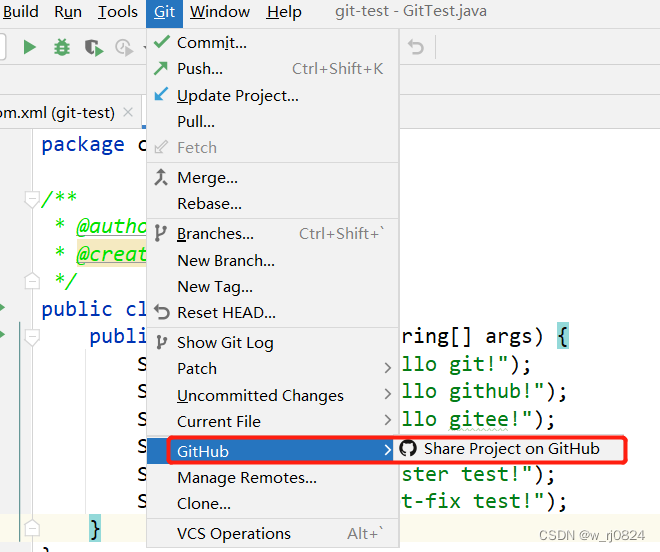Expand the Current File submenu arrow

(x=388, y=420)
